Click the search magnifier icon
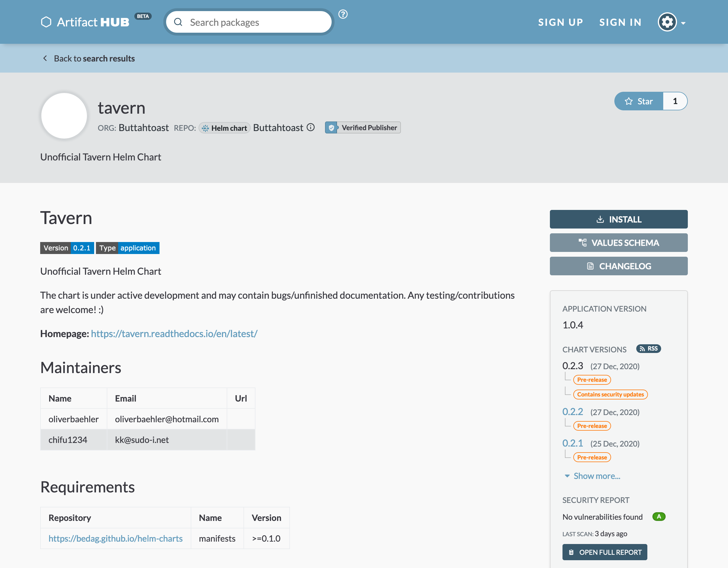Viewport: 728px width, 568px height. tap(178, 22)
